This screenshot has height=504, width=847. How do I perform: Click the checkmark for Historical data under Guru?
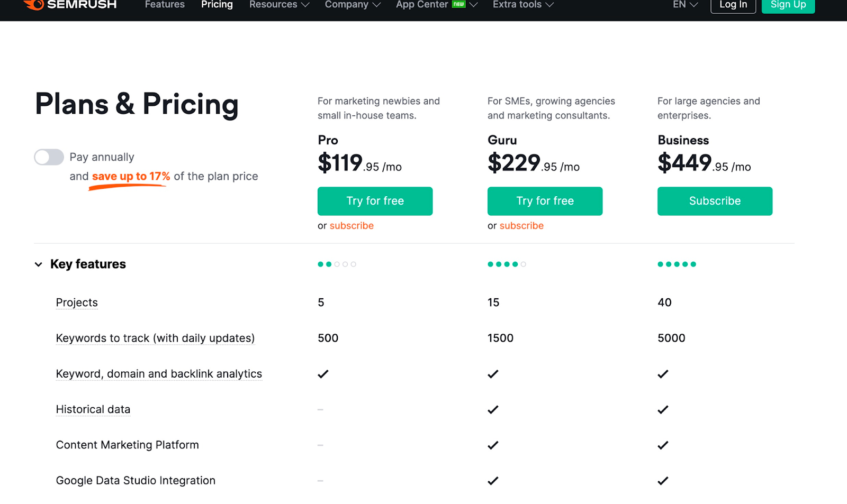tap(493, 410)
